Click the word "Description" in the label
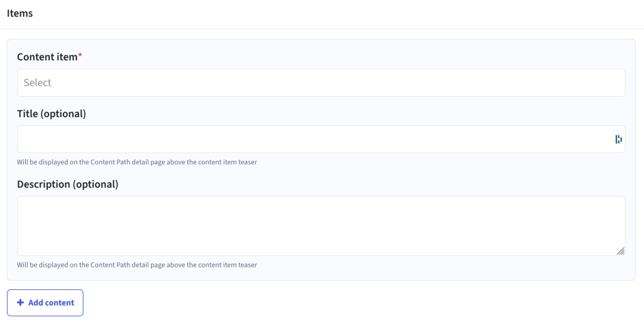The width and height of the screenshot is (644, 324). click(x=44, y=184)
